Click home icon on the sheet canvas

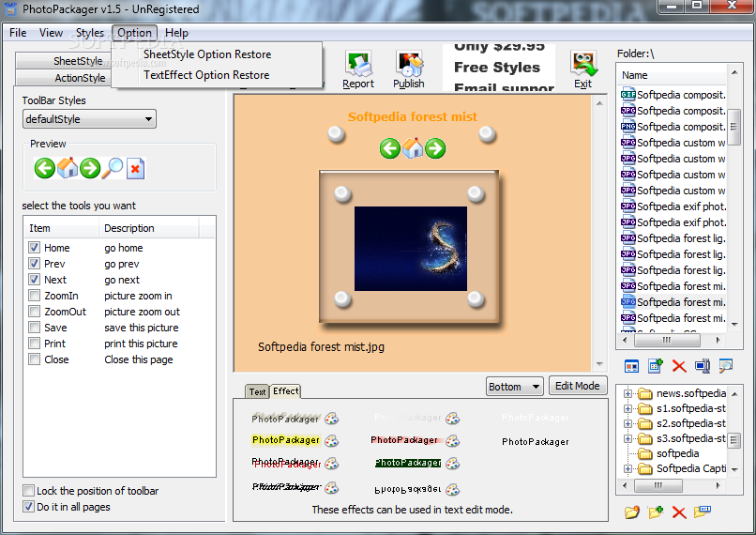point(413,148)
